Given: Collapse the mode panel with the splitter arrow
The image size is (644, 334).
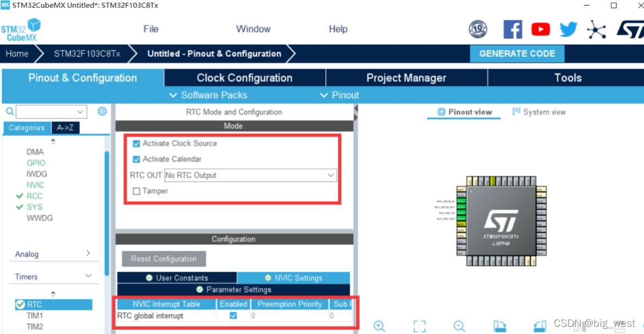Looking at the screenshot, I should (356, 108).
